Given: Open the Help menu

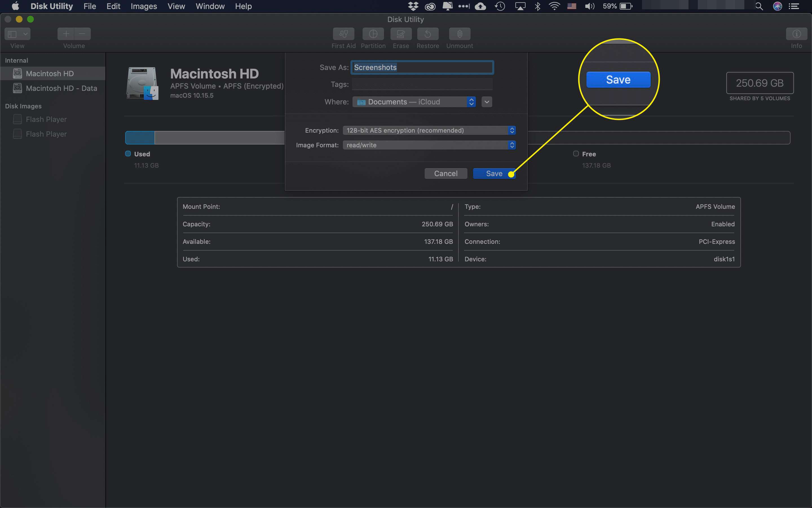Looking at the screenshot, I should tap(243, 6).
